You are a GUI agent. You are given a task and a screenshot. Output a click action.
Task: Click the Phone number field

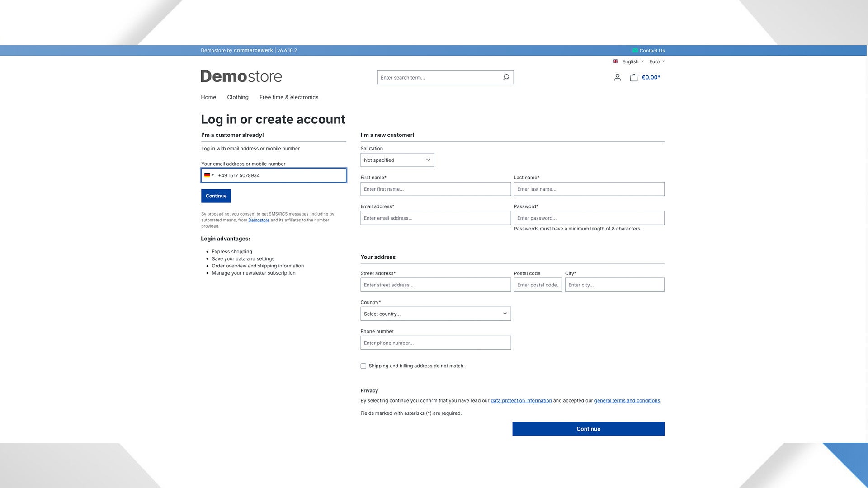click(x=436, y=343)
